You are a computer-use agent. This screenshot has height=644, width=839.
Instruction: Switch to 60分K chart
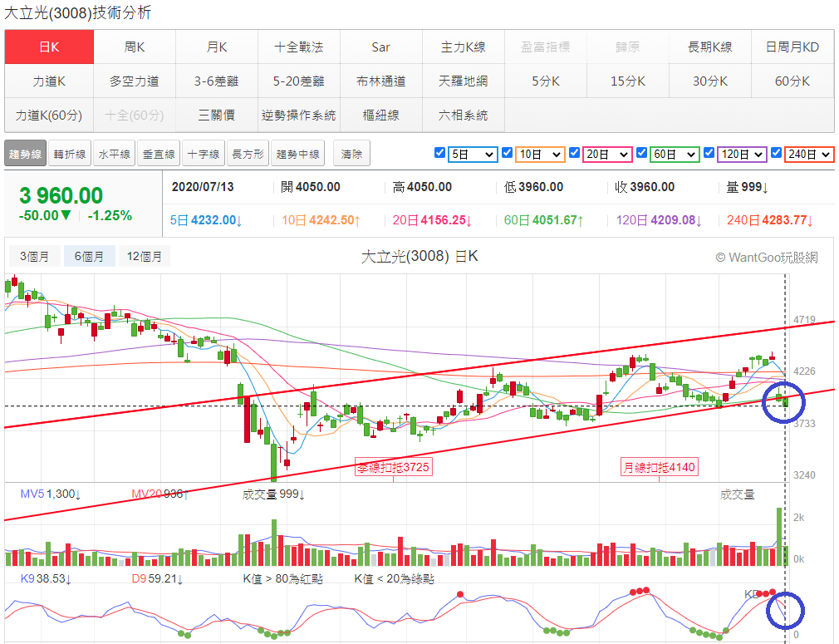tap(792, 81)
